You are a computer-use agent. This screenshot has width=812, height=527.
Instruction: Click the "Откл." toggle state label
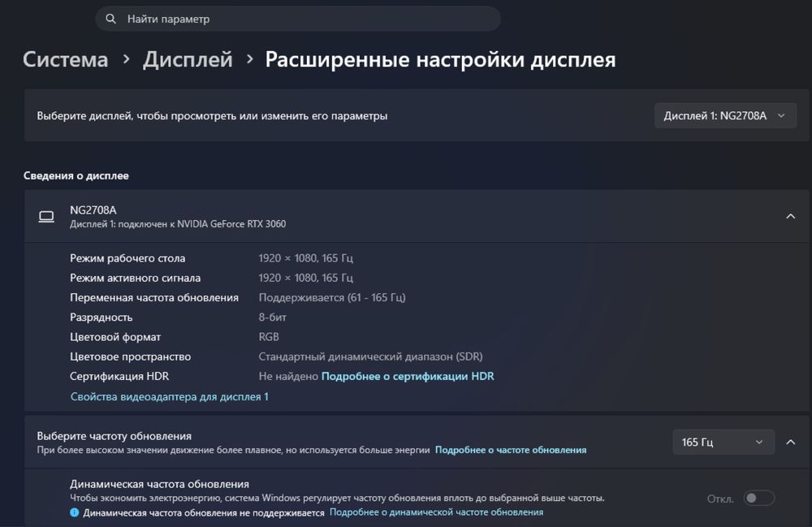coord(720,499)
